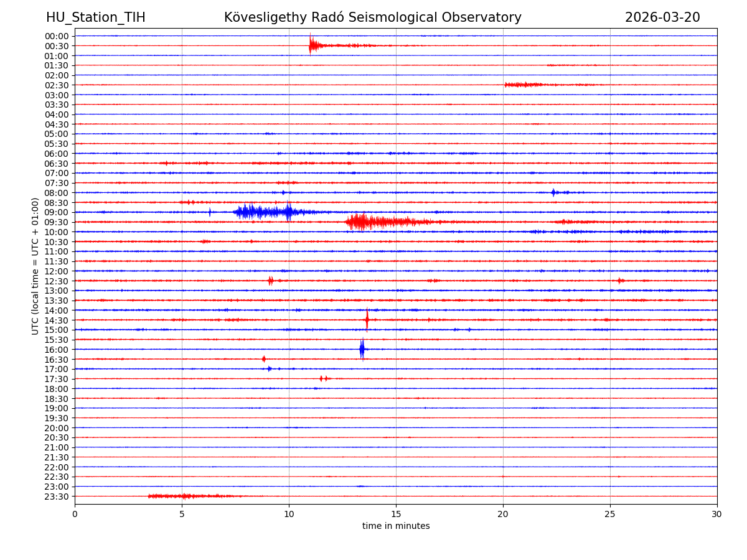Click the red event on the 02:30 trace
Screen dimensions: 747x560
522,85
